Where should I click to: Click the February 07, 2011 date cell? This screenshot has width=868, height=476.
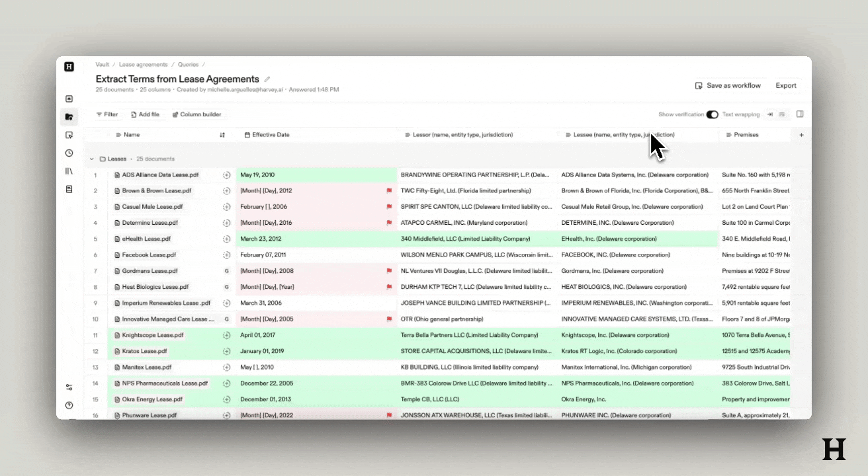click(x=316, y=255)
